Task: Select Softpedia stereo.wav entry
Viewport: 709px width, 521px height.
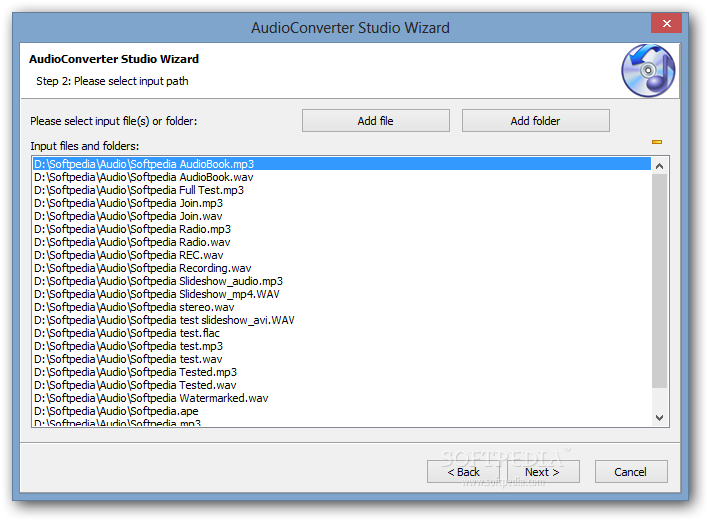Action: point(342,307)
